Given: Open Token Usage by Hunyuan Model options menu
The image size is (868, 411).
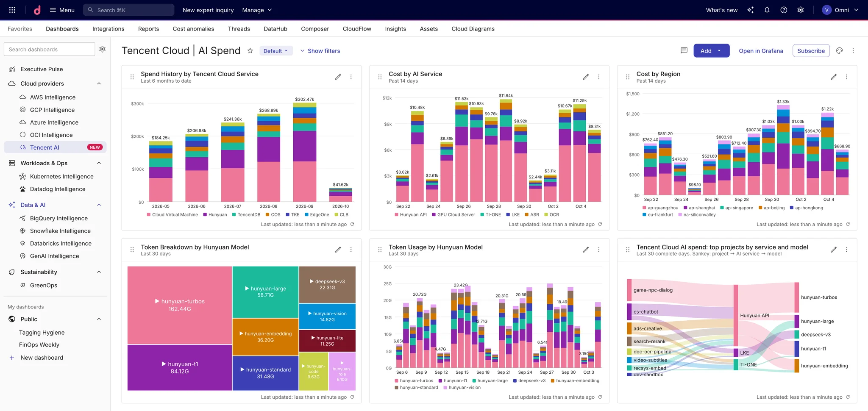Looking at the screenshot, I should coord(599,250).
